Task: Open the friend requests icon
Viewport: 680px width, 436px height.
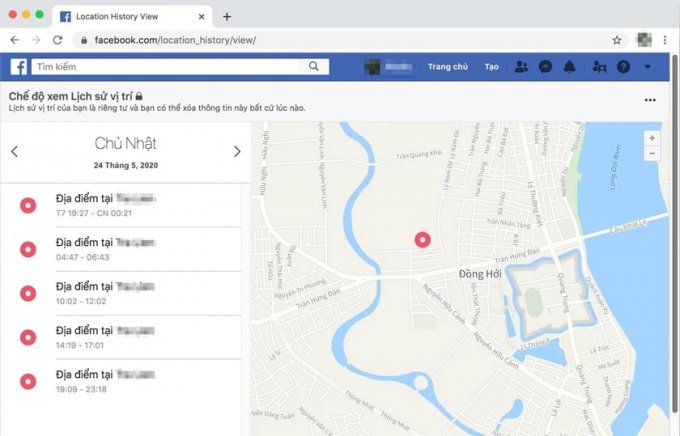Action: pyautogui.click(x=521, y=67)
